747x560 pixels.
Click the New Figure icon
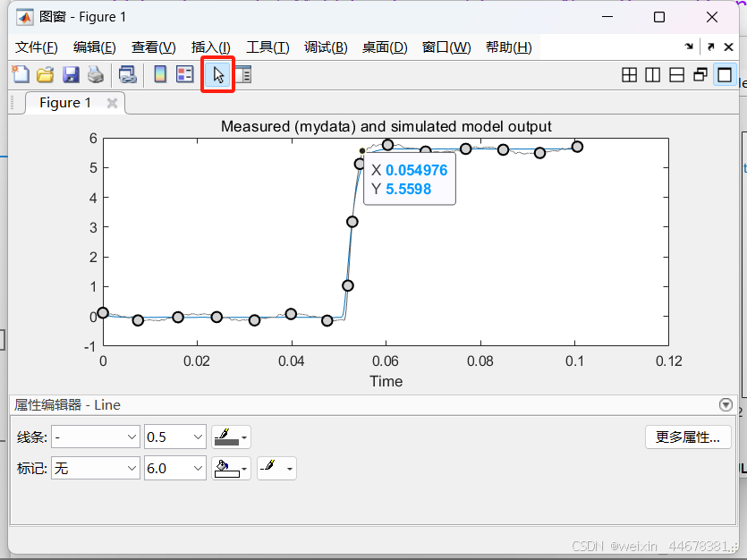[21, 75]
